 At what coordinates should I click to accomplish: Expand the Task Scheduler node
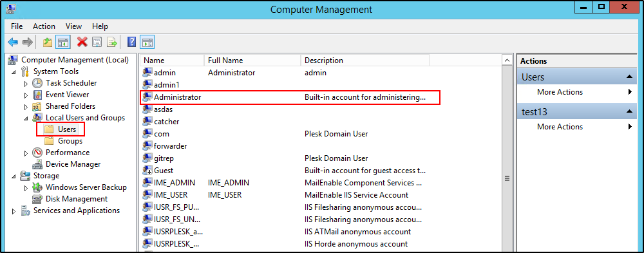26,84
